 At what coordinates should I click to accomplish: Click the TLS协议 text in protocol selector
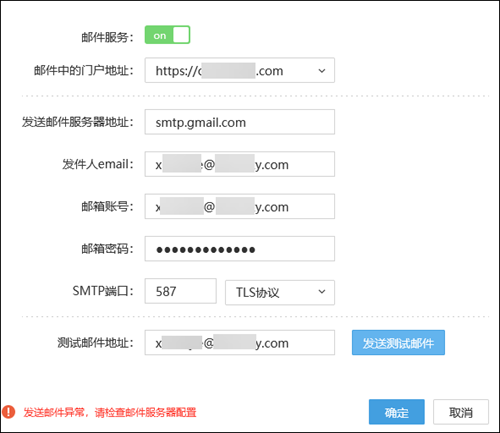click(x=258, y=293)
